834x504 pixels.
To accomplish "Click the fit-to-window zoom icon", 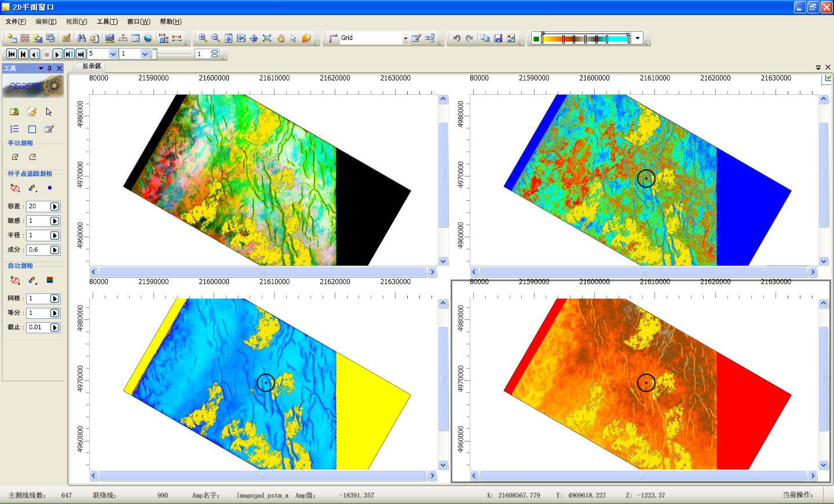I will (267, 38).
